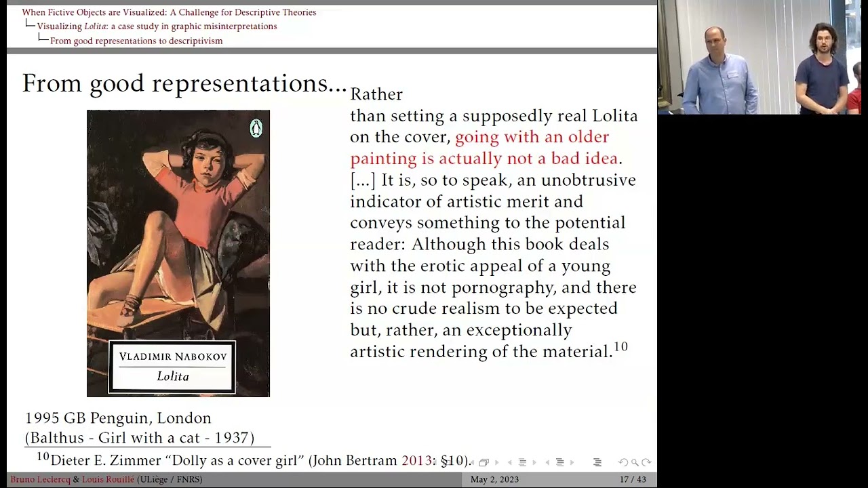Click footnote text 'Dieter E. Zimmer'
This screenshot has width=868, height=488.
click(105, 460)
